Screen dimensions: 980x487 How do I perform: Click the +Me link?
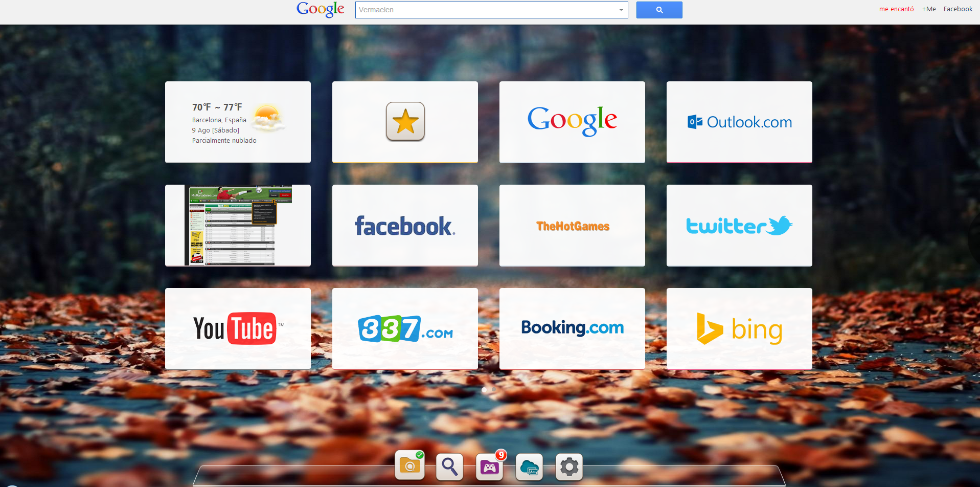(x=929, y=9)
